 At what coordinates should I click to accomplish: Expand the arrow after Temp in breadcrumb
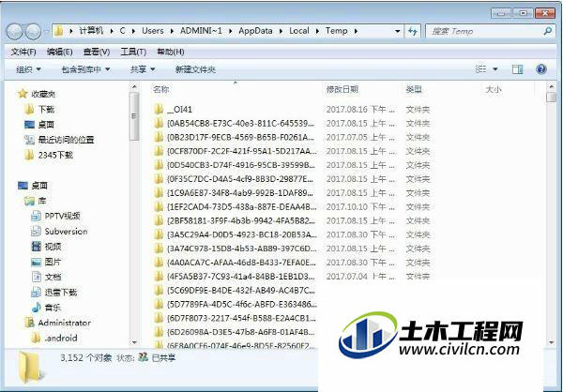click(356, 31)
